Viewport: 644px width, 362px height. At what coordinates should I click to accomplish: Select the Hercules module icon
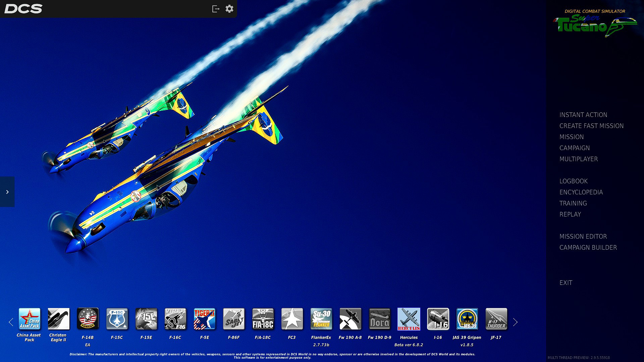tap(409, 319)
